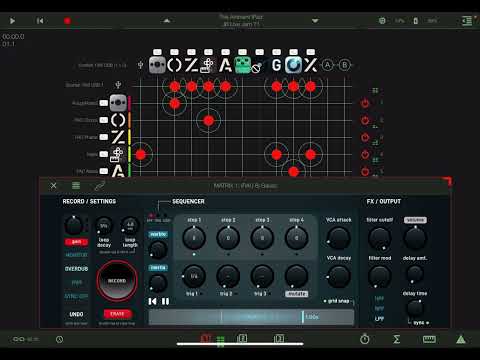The image size is (480, 360).
Task: Select the A plugin column icon
Action: pos(225,65)
